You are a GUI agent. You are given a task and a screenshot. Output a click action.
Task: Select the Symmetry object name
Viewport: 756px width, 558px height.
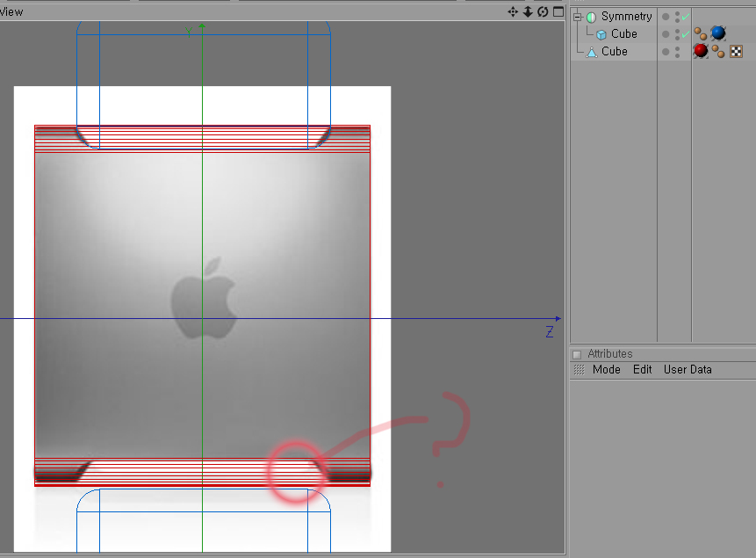[626, 17]
